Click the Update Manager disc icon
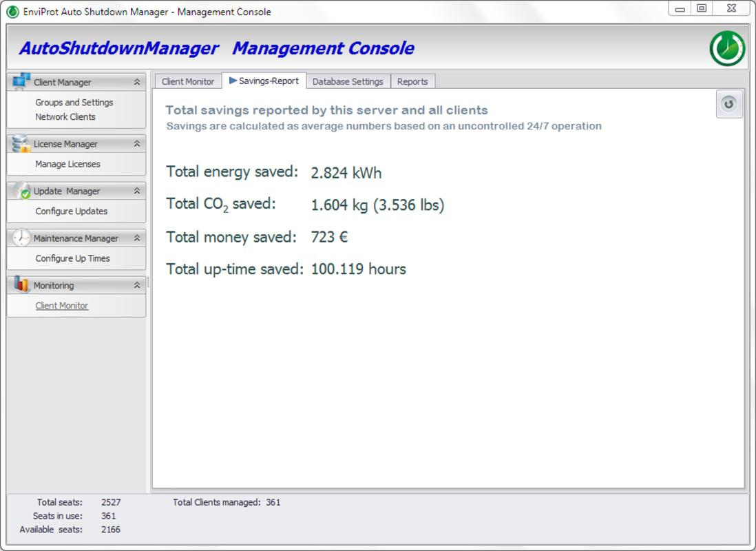756x551 pixels. click(x=21, y=191)
